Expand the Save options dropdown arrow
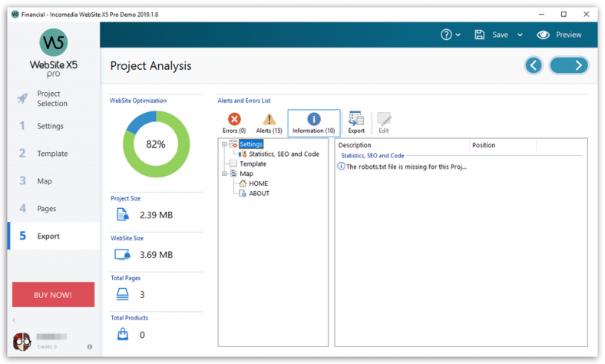 pyautogui.click(x=520, y=35)
